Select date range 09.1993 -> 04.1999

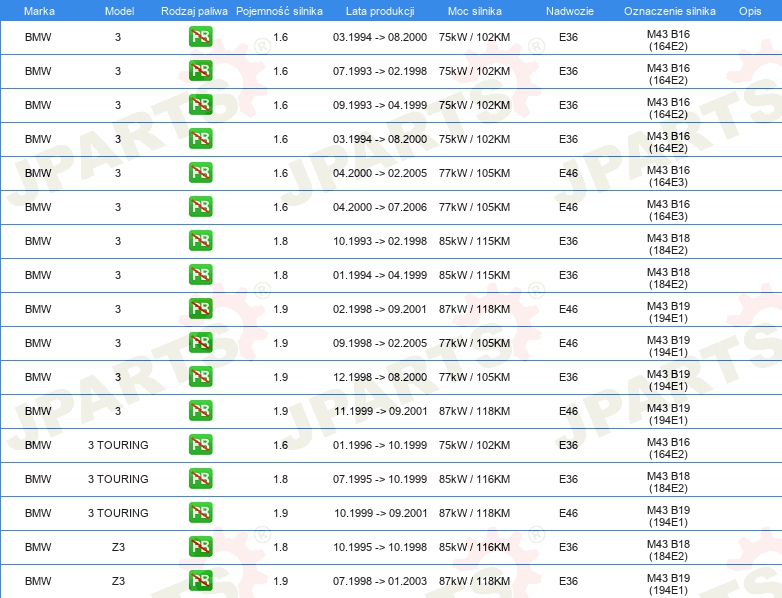(380, 105)
